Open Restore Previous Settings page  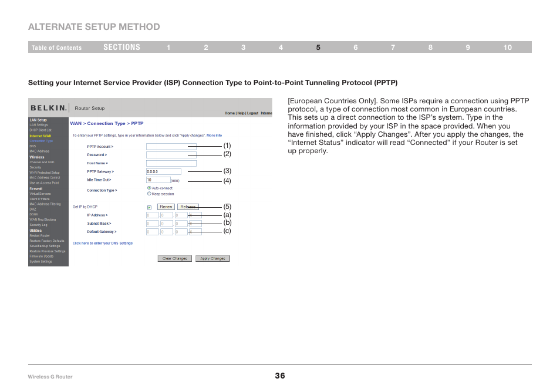click(x=48, y=251)
